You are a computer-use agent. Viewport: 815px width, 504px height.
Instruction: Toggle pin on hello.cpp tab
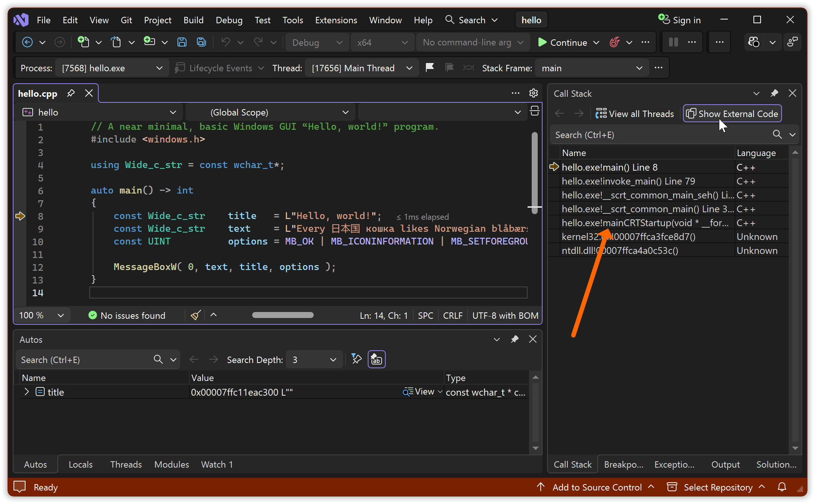pos(71,93)
